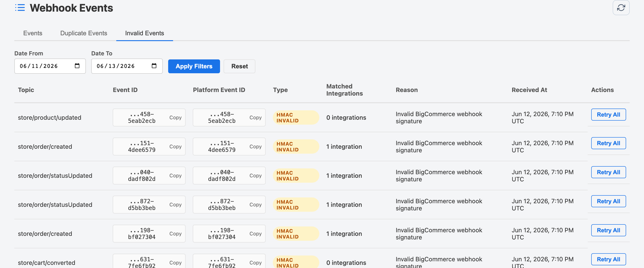Copy Platform Event ID 040-dadf802d
This screenshot has width=644, height=268.
pos(255,176)
